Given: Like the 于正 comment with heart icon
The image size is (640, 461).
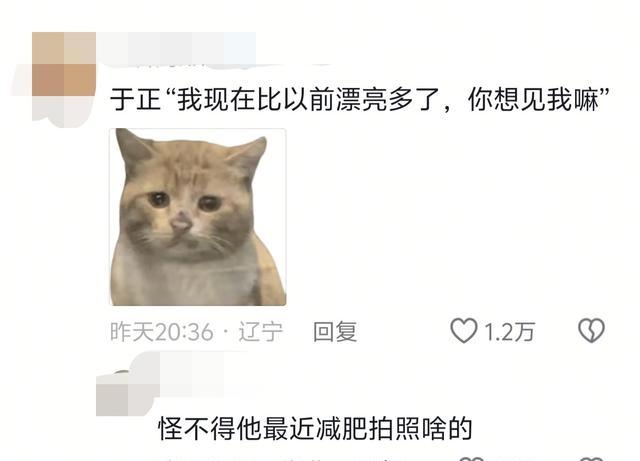Looking at the screenshot, I should (464, 331).
